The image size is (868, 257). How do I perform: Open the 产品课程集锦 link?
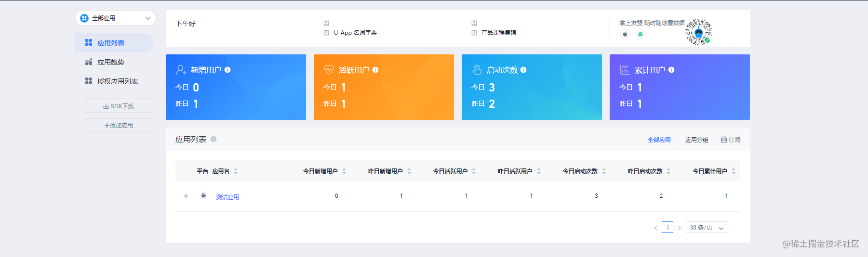[499, 33]
